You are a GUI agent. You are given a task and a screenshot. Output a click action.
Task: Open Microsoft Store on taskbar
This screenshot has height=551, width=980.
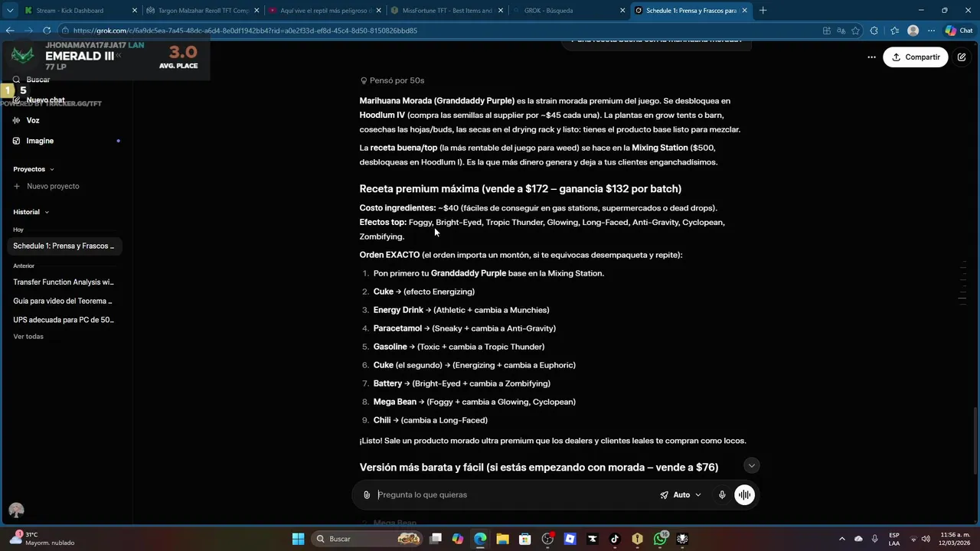525,539
